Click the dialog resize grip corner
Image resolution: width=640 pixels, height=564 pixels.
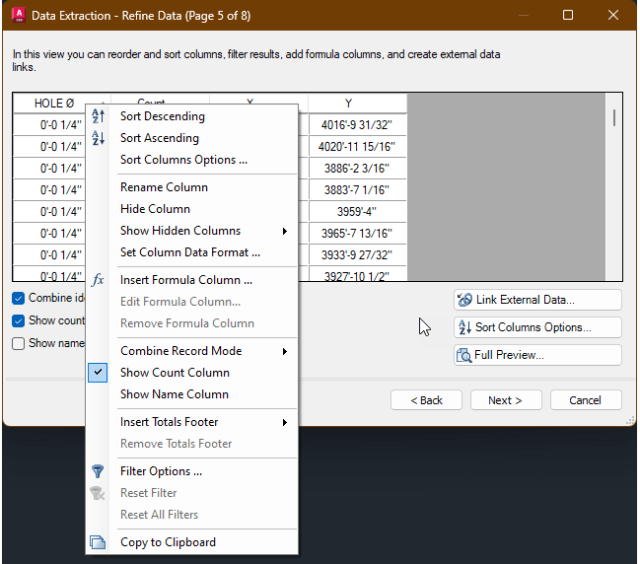[x=631, y=420]
